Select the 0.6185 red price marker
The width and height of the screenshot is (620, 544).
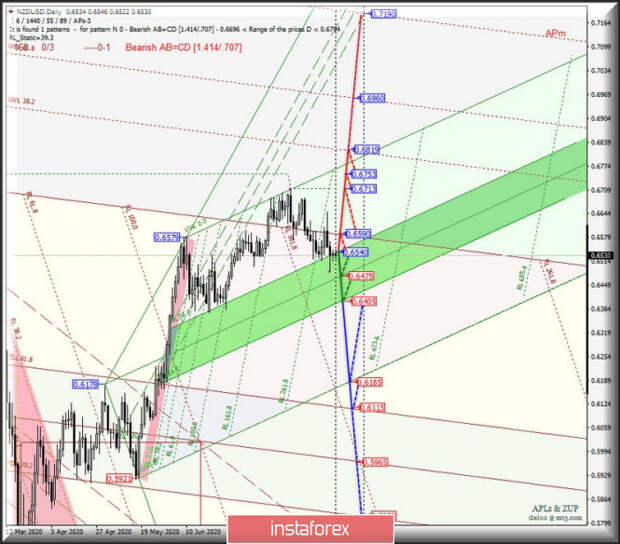click(371, 382)
